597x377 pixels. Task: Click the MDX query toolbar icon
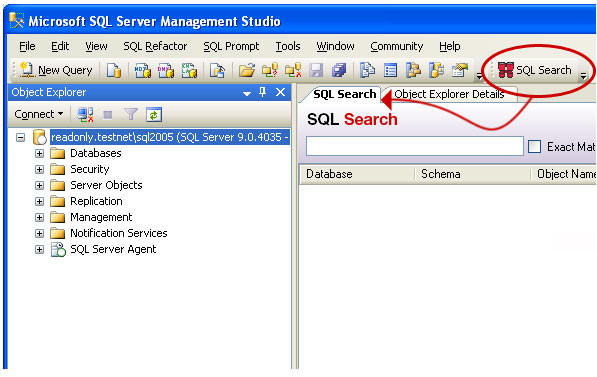coord(143,70)
